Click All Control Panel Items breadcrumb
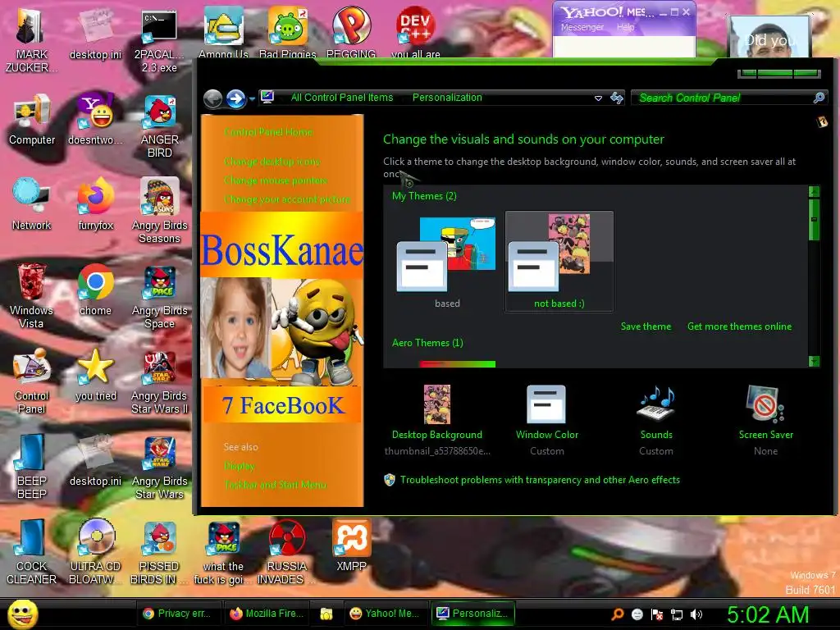The image size is (840, 630). point(342,98)
